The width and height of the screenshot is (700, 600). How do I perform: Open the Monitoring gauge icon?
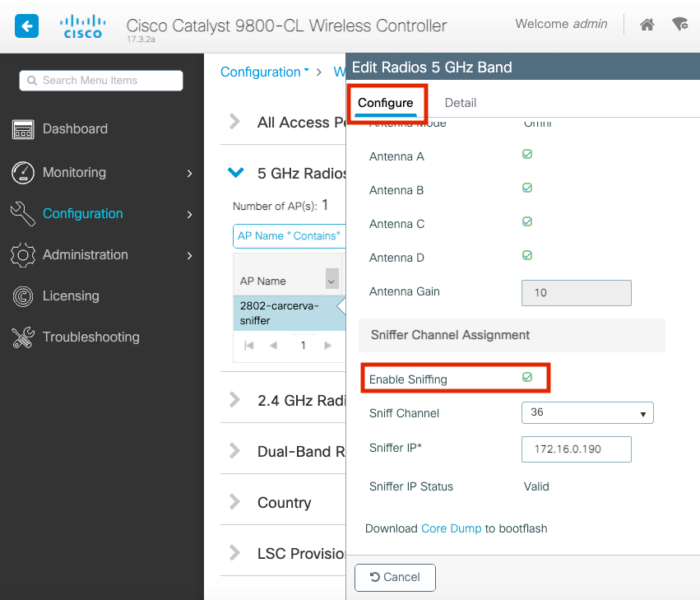pos(22,173)
